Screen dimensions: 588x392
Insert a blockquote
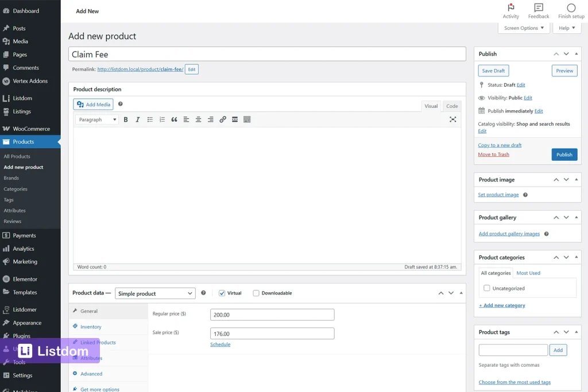pos(174,119)
